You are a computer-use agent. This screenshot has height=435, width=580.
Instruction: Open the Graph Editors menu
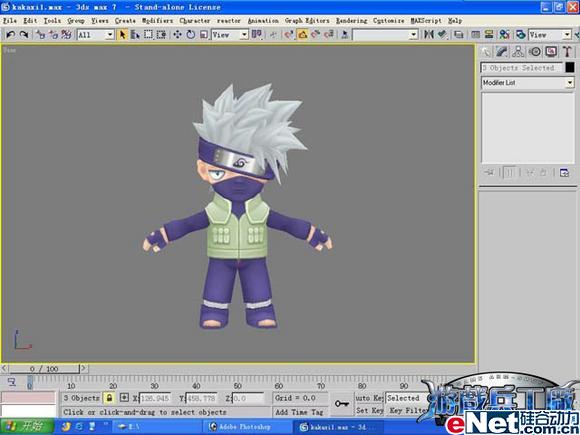click(x=307, y=21)
